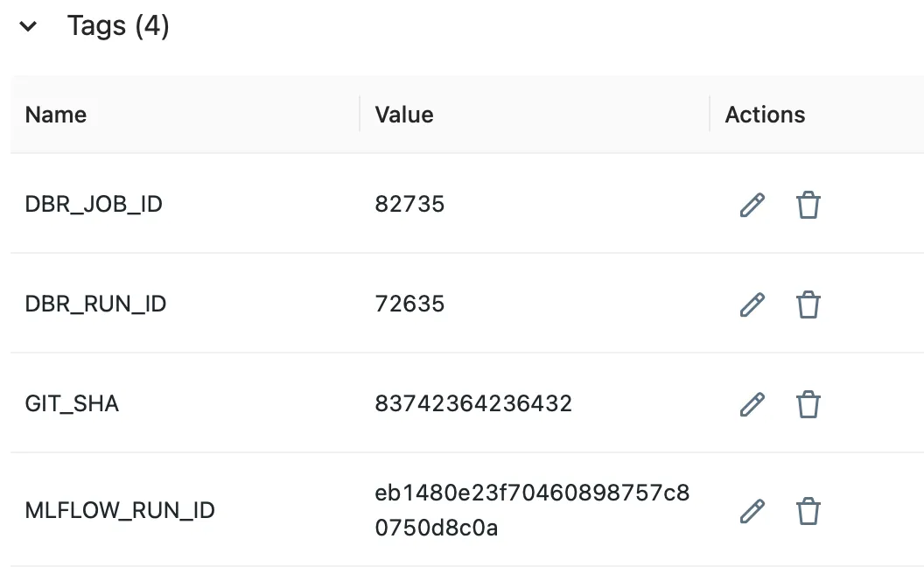Select the value 82735
This screenshot has height=574, width=924.
(x=409, y=205)
